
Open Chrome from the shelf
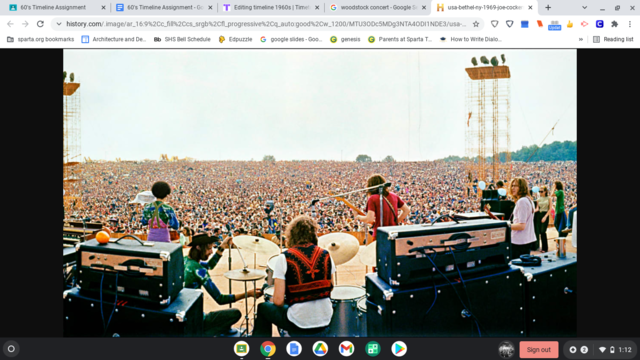tap(268, 349)
